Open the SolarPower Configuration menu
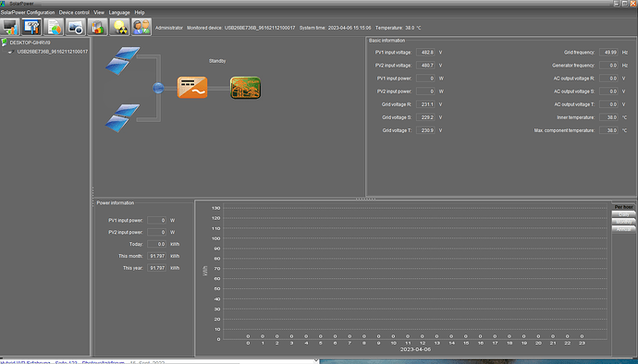Viewport: 638px width, 364px height. click(28, 13)
